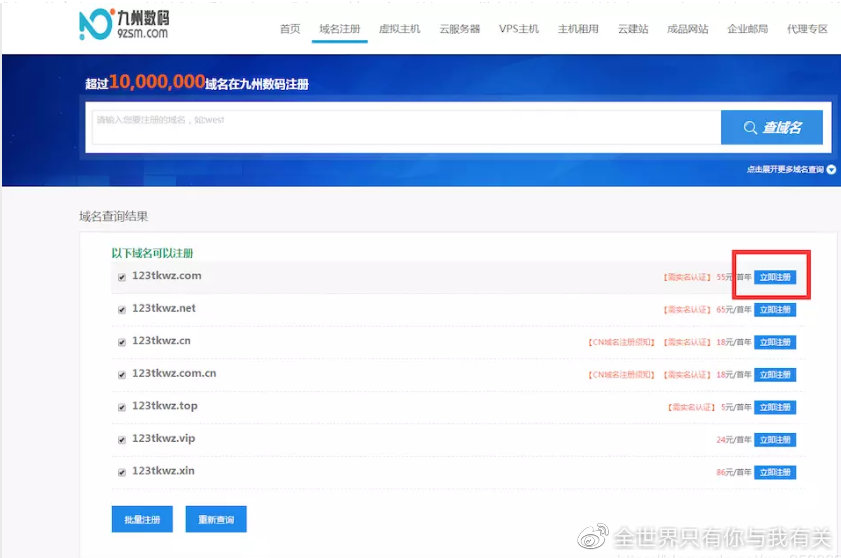Go to 云服务器 menu item

459,29
